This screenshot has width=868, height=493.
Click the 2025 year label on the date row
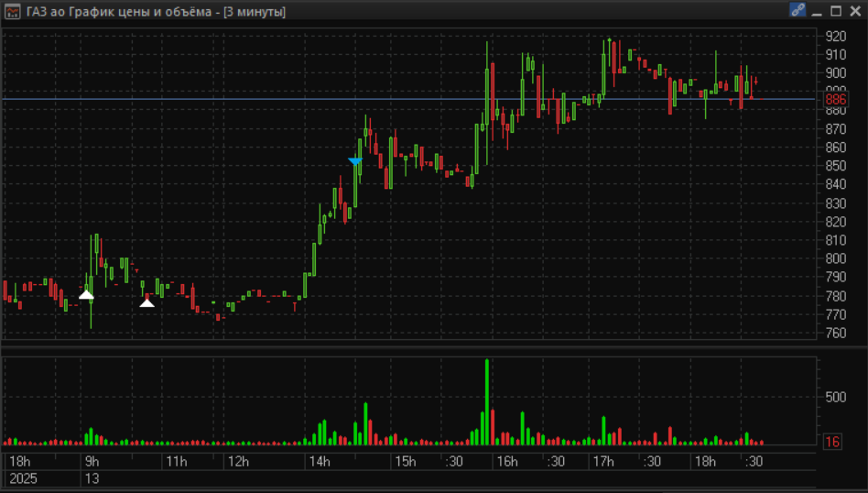pyautogui.click(x=23, y=478)
